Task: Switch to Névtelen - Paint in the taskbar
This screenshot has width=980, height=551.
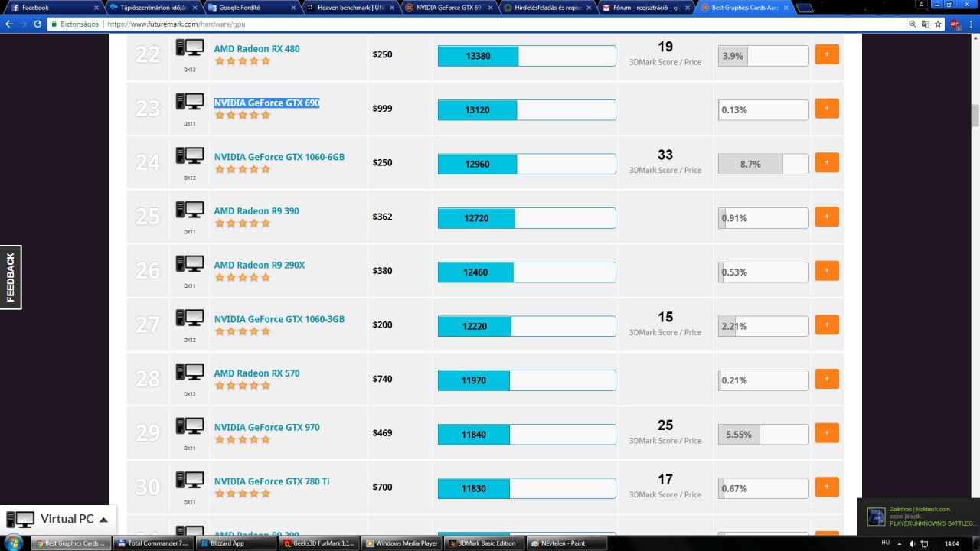Action: 567,543
